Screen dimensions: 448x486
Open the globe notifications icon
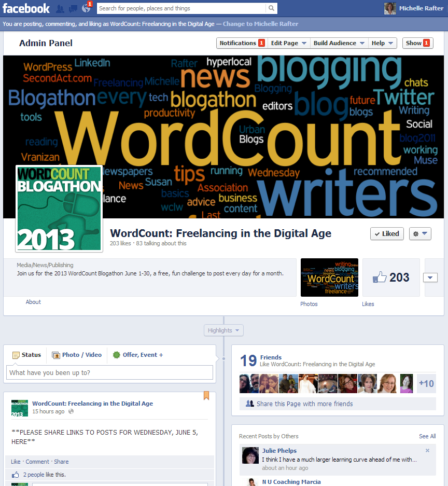click(x=86, y=8)
